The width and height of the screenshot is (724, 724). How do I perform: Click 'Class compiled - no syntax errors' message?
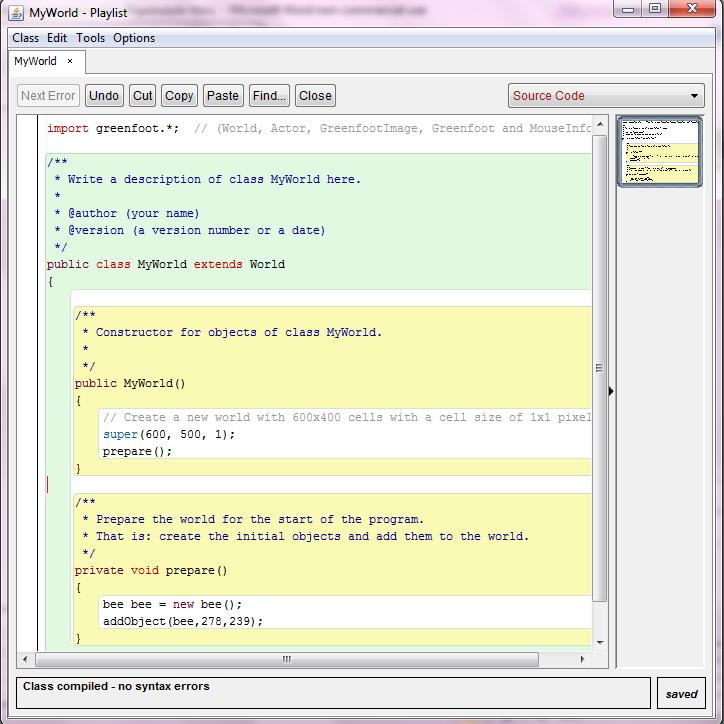tap(116, 686)
